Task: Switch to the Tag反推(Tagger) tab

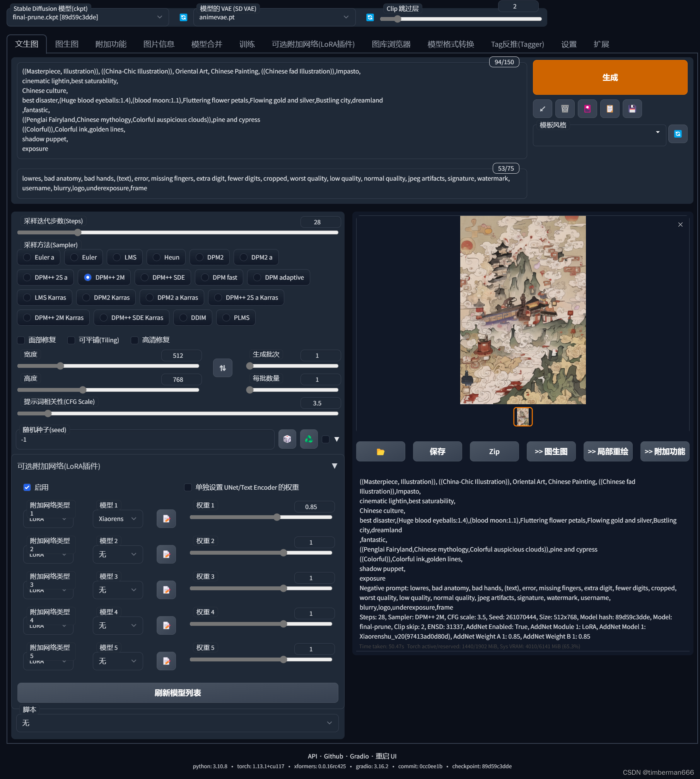Action: (517, 44)
